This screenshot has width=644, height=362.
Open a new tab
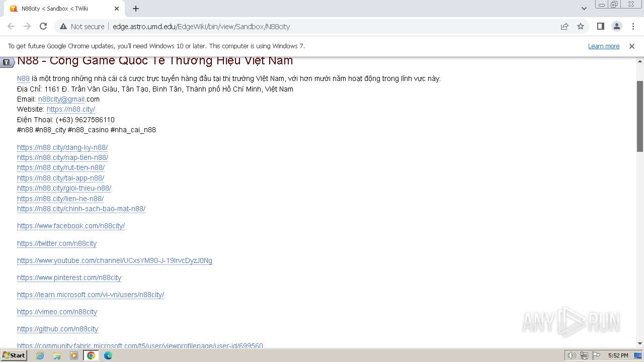pos(136,9)
